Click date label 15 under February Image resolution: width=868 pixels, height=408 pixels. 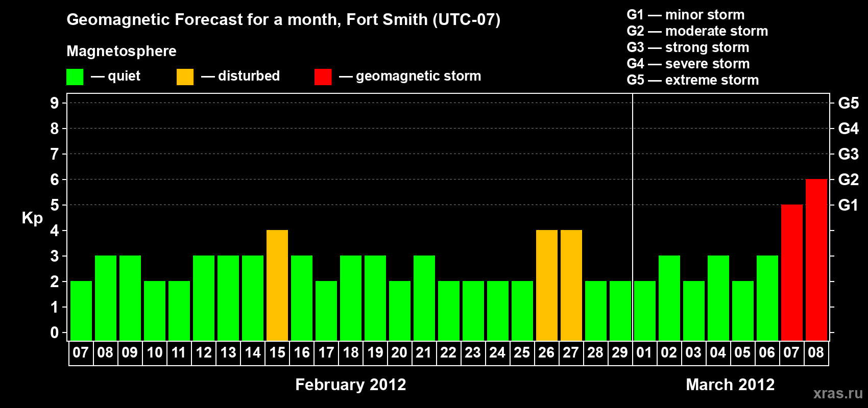tap(277, 352)
